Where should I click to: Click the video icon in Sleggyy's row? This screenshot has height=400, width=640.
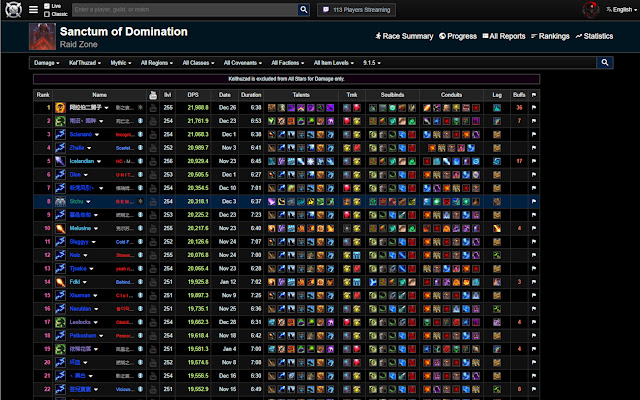(x=153, y=242)
